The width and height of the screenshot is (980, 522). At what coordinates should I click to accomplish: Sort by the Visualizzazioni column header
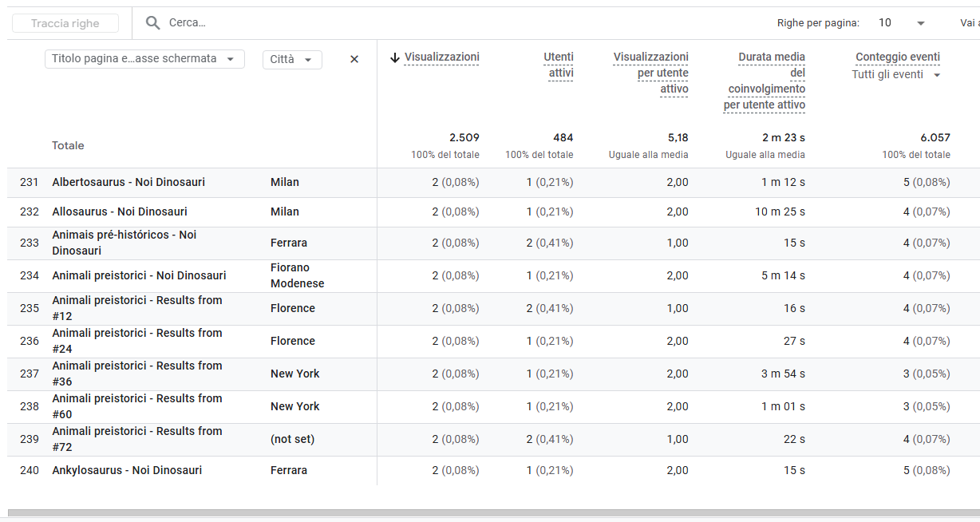(x=441, y=57)
